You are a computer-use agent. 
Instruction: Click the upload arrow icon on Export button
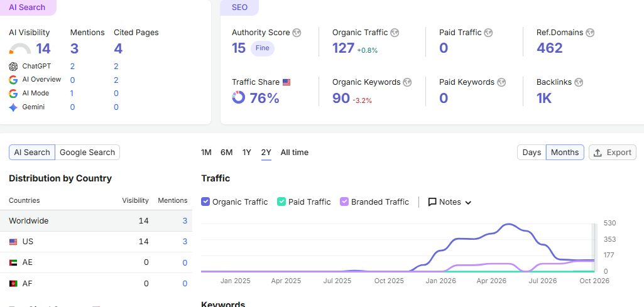(598, 153)
